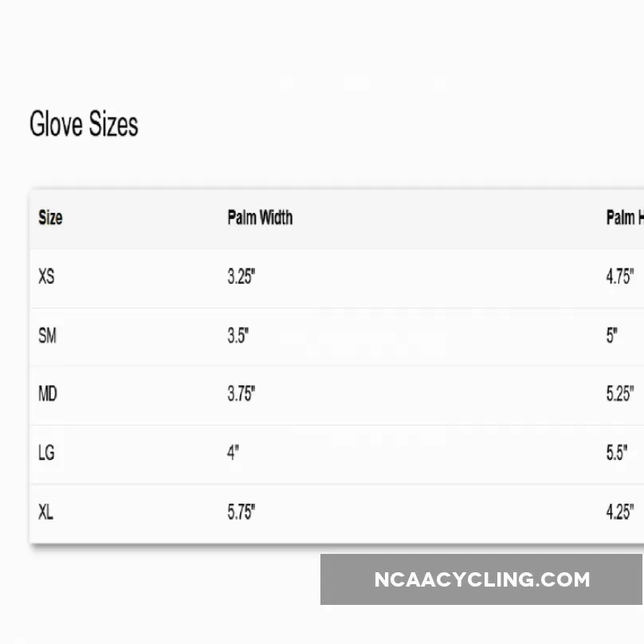
Task: Select the Size column header
Action: click(50, 218)
